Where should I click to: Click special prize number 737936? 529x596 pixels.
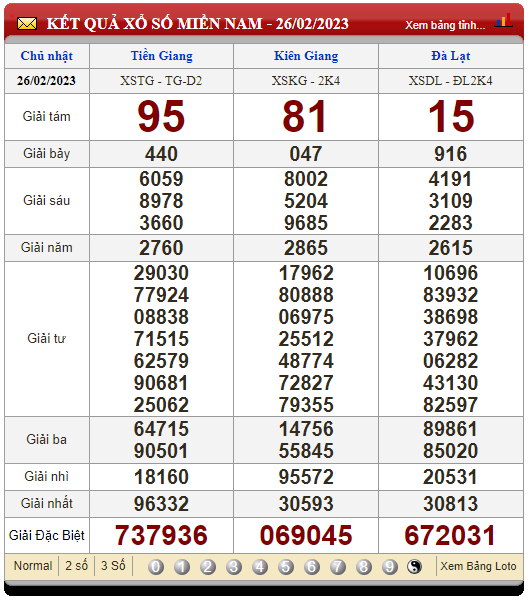pos(161,536)
